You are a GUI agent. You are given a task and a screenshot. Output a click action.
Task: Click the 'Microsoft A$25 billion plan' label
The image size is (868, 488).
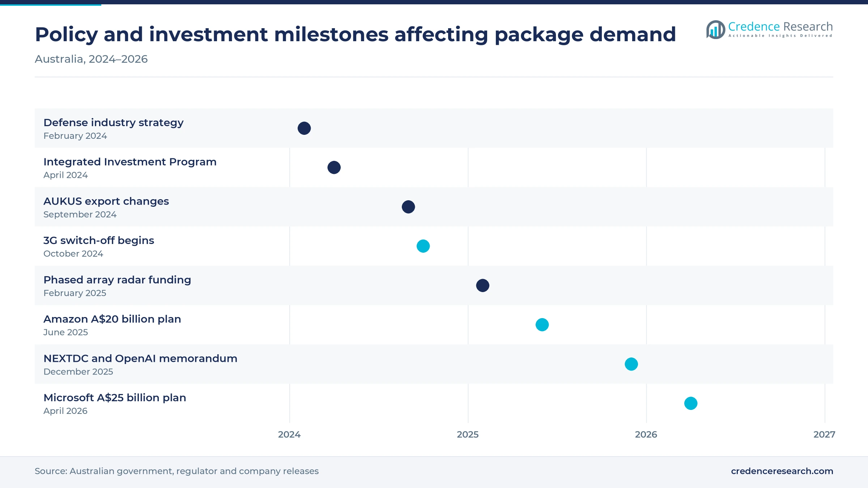coord(115,398)
